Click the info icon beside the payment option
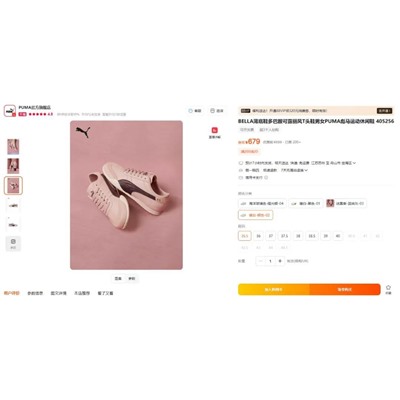 point(266,178)
